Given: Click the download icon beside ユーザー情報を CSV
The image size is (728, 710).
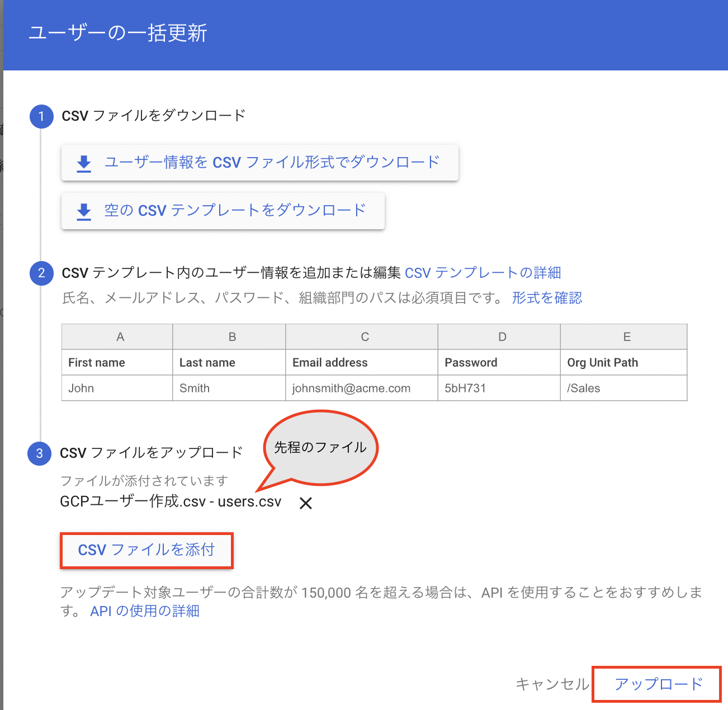Looking at the screenshot, I should coord(83,163).
